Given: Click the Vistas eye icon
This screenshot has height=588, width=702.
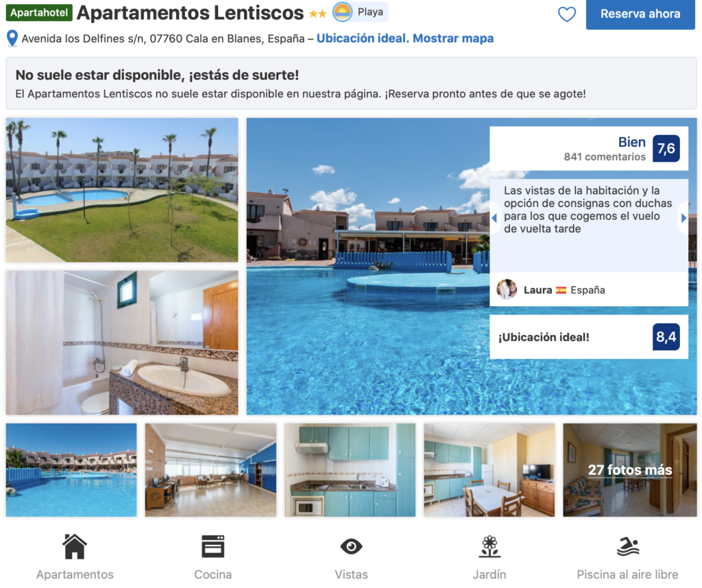Looking at the screenshot, I should point(352,546).
